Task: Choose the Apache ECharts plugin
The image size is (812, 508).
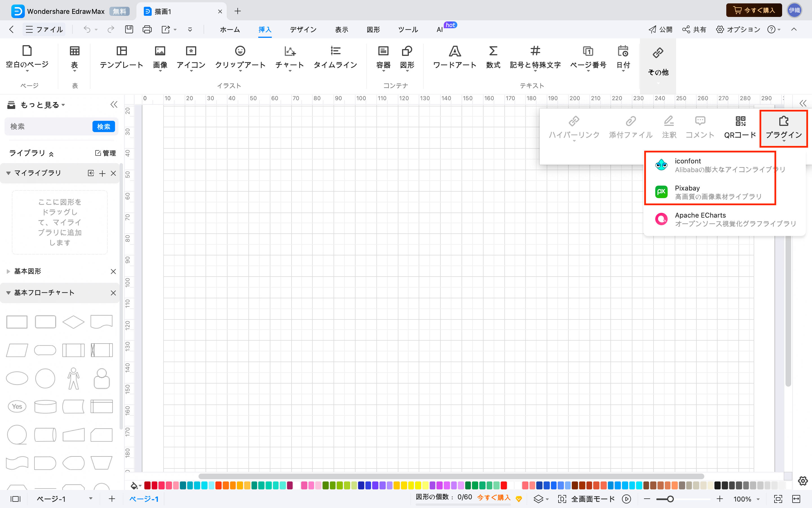Action: coord(725,219)
